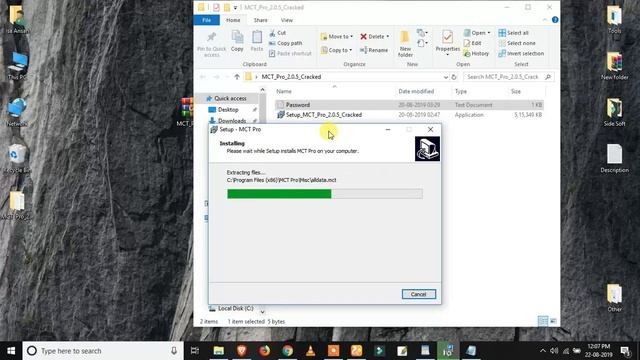640x360 pixels.
Task: Open the File tab
Action: click(x=207, y=20)
